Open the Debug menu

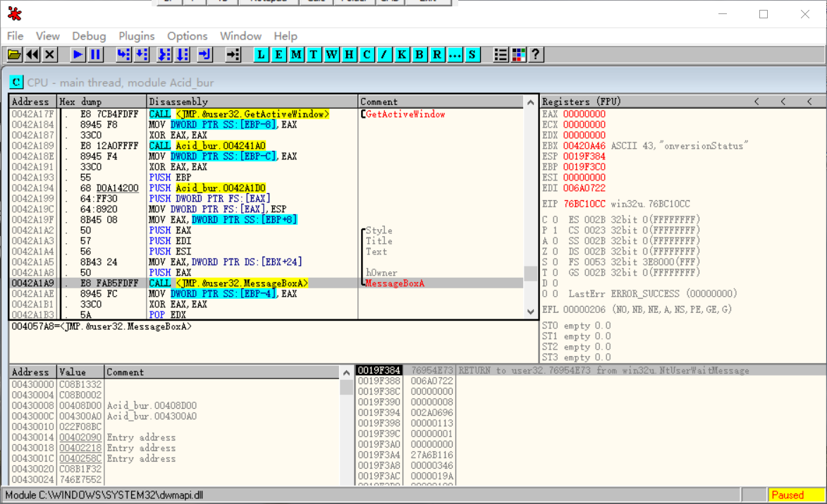[89, 36]
